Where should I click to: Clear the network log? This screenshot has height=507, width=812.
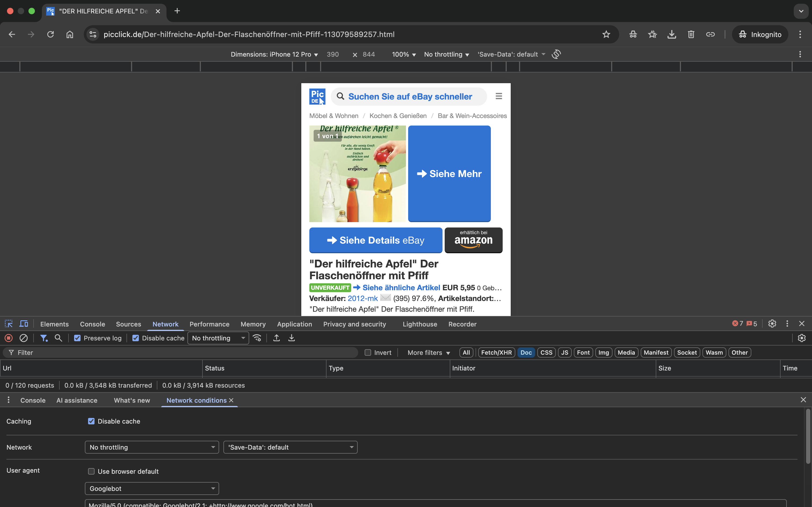coord(23,338)
